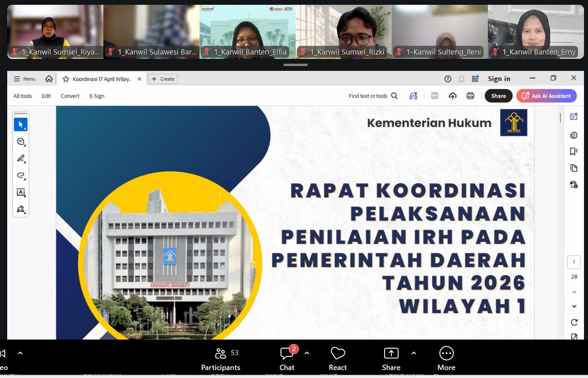This screenshot has width=588, height=378.
Task: Choose the freehand draw loop tool
Action: pyautogui.click(x=21, y=175)
